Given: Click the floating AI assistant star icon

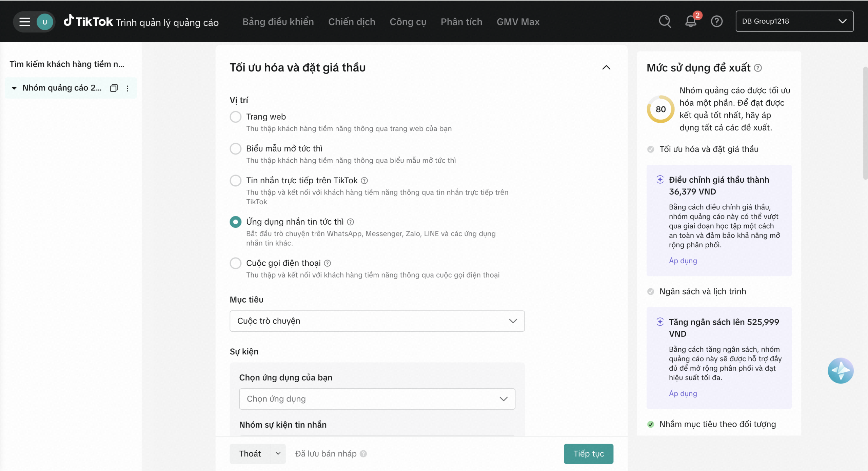Looking at the screenshot, I should [840, 370].
